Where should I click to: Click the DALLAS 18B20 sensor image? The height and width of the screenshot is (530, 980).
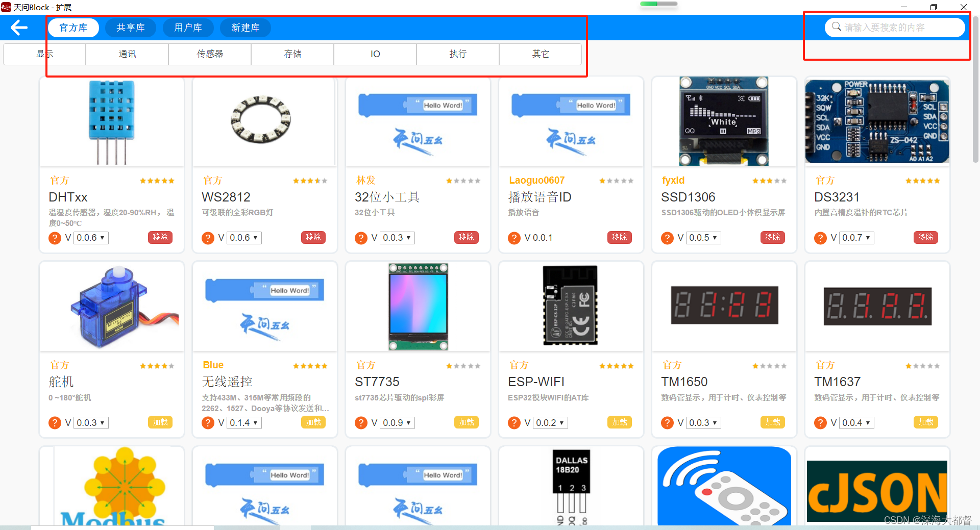click(571, 487)
